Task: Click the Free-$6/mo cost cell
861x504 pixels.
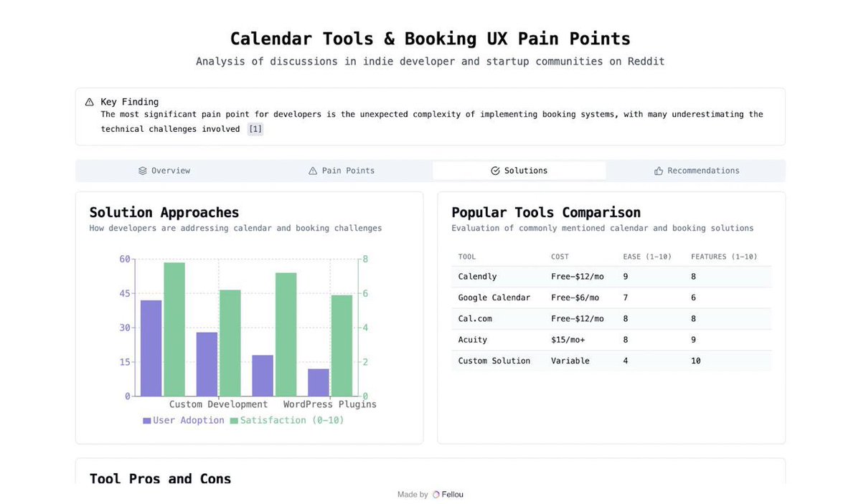Action: coord(575,298)
